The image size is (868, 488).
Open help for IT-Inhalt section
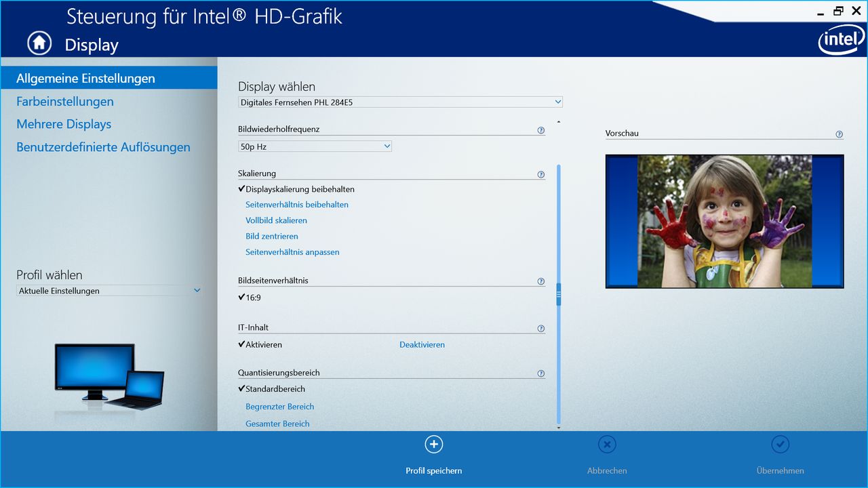click(541, 329)
